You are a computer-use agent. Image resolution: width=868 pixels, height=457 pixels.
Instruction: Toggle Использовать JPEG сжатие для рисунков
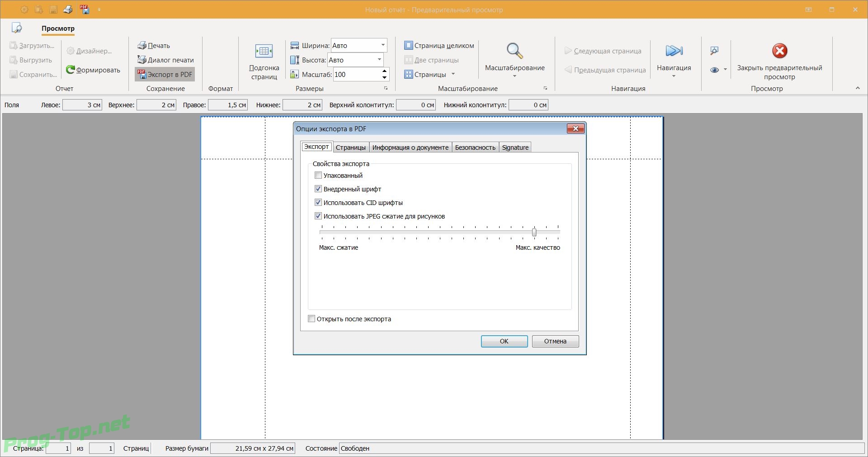coord(318,216)
